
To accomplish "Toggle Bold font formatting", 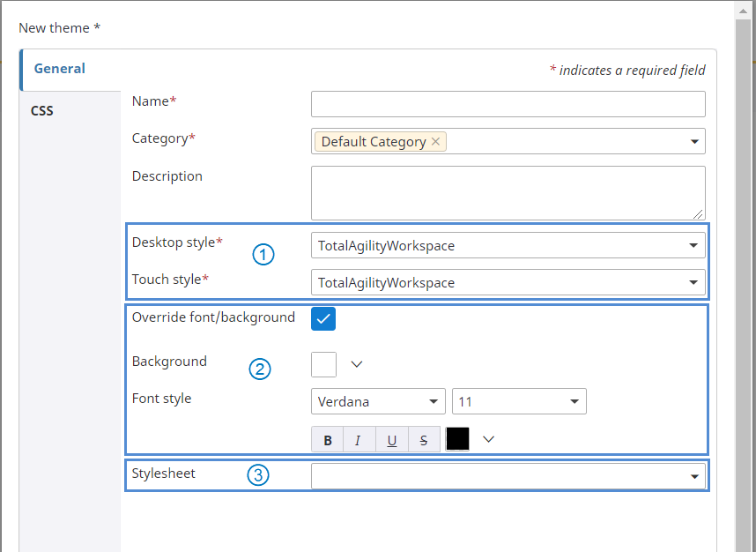I will click(328, 440).
